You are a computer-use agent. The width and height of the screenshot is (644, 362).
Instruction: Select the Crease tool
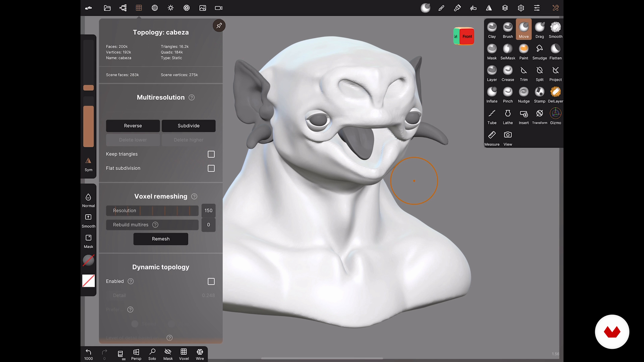(507, 73)
